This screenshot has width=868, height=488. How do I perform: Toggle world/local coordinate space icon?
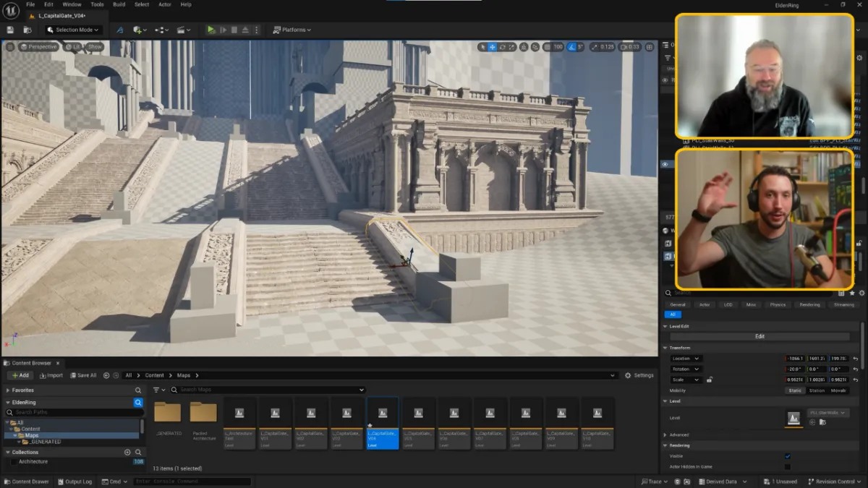[x=525, y=47]
